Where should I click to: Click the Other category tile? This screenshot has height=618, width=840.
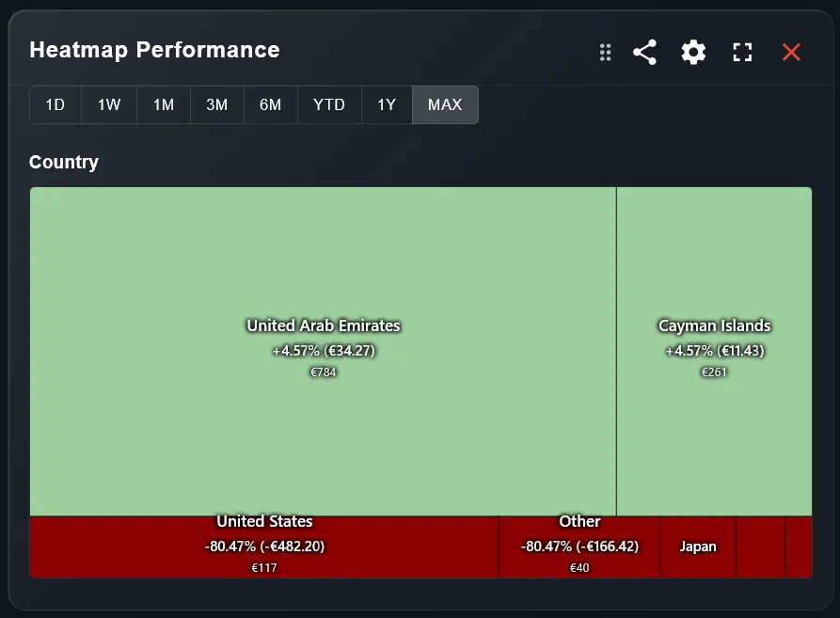[x=579, y=547]
